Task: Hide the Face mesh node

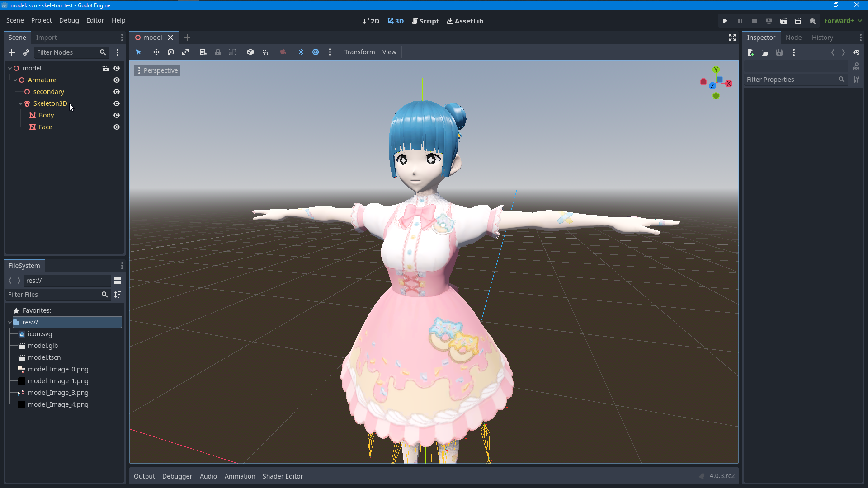Action: click(x=116, y=127)
